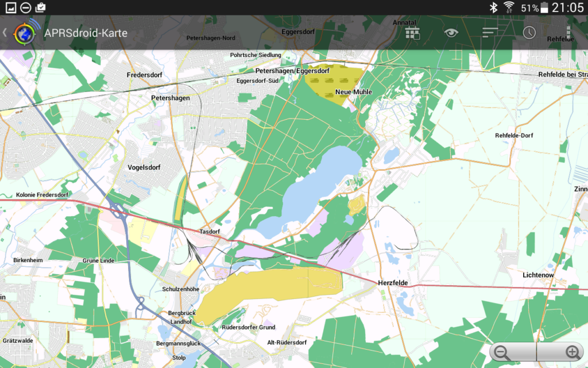
Task: Select the Schulzenhöhe map label
Action: pyautogui.click(x=180, y=289)
